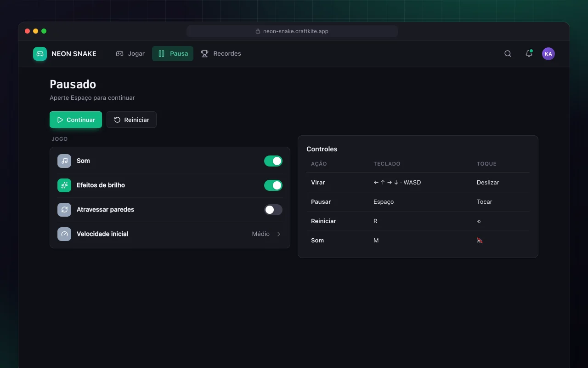Image resolution: width=588 pixels, height=368 pixels.
Task: Click the green Continuar button
Action: 76,120
